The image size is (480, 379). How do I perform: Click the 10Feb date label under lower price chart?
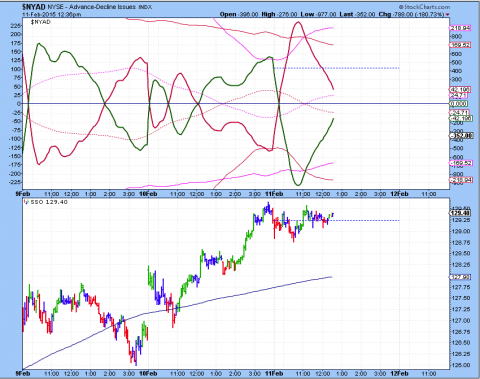(148, 373)
